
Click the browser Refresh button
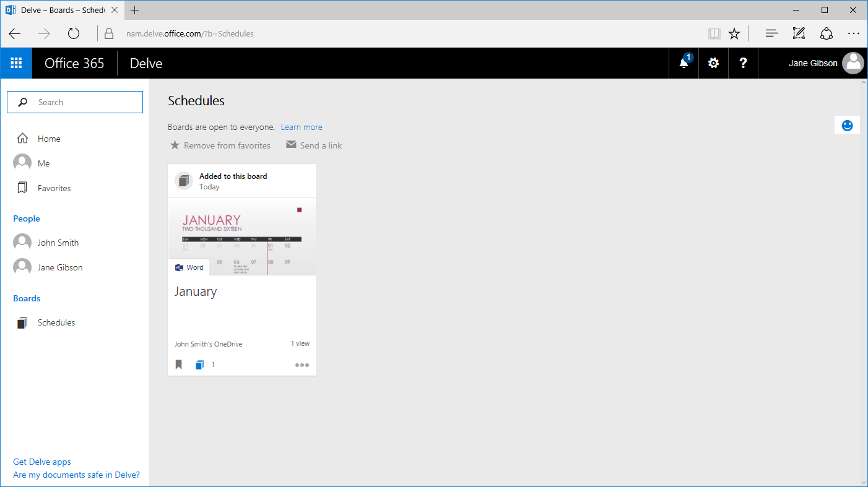click(74, 33)
